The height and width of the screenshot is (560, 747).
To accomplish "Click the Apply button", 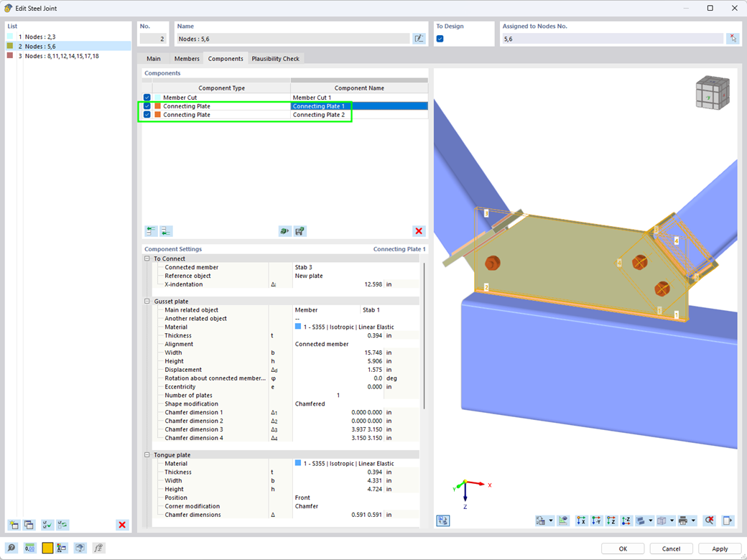I will point(719,548).
